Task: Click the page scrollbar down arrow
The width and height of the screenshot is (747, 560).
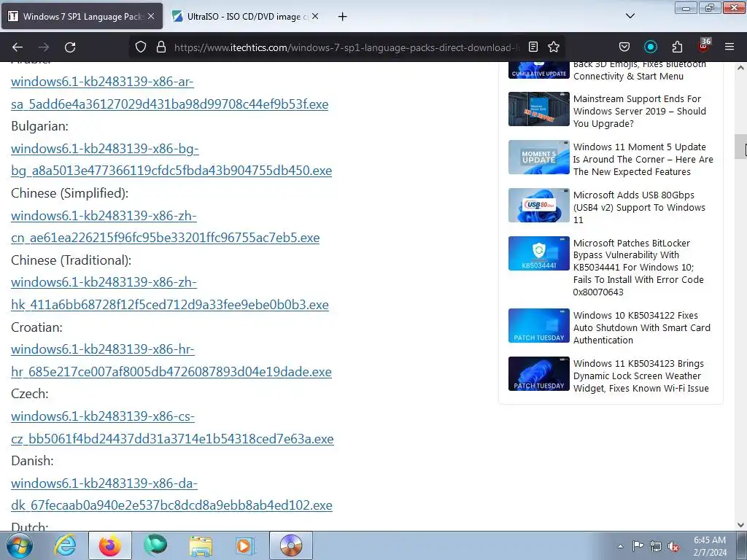Action: 741,525
